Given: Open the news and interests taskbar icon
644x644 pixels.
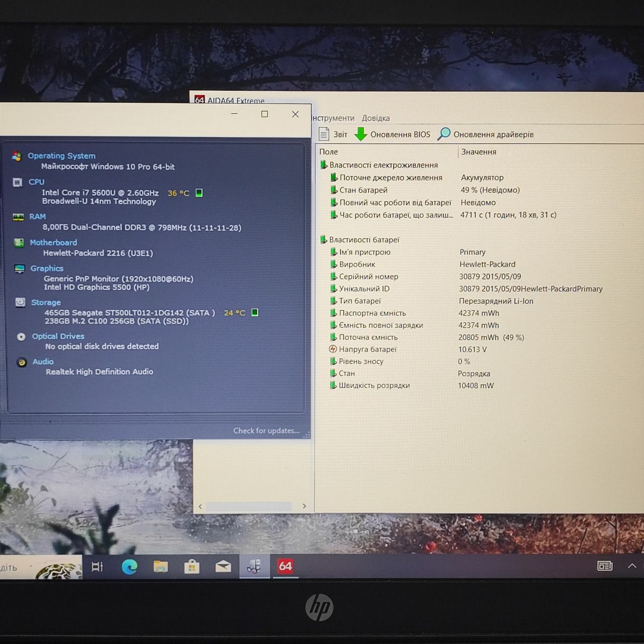Looking at the screenshot, I should [605, 566].
